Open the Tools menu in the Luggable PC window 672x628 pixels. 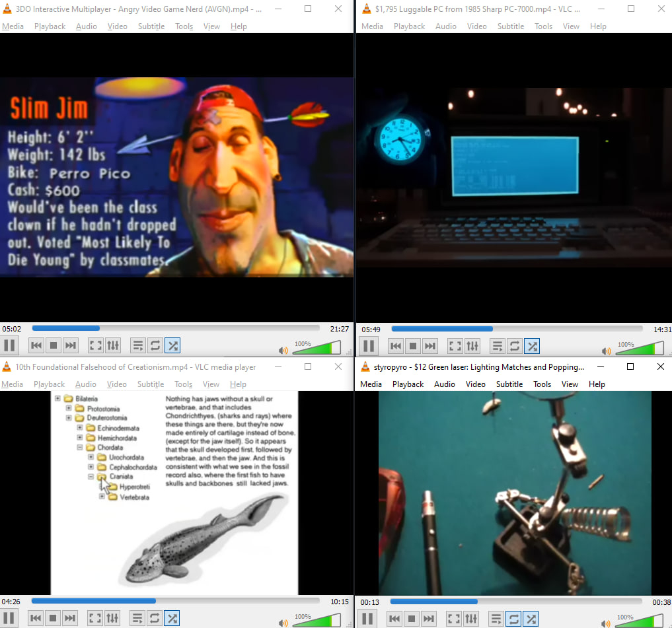(543, 26)
